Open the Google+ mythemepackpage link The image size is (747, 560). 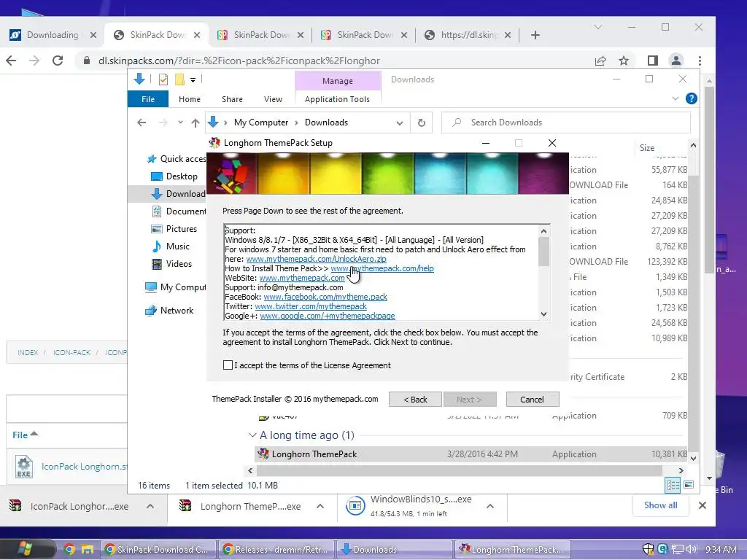tap(328, 316)
